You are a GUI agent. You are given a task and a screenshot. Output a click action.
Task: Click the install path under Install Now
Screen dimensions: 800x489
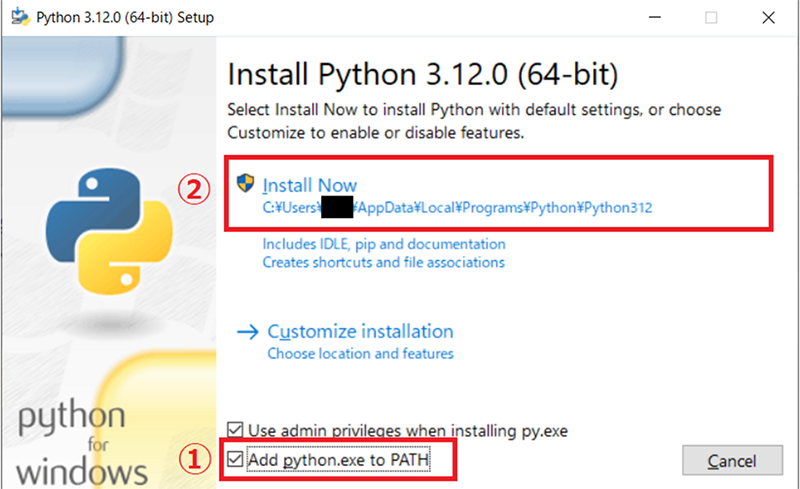457,208
